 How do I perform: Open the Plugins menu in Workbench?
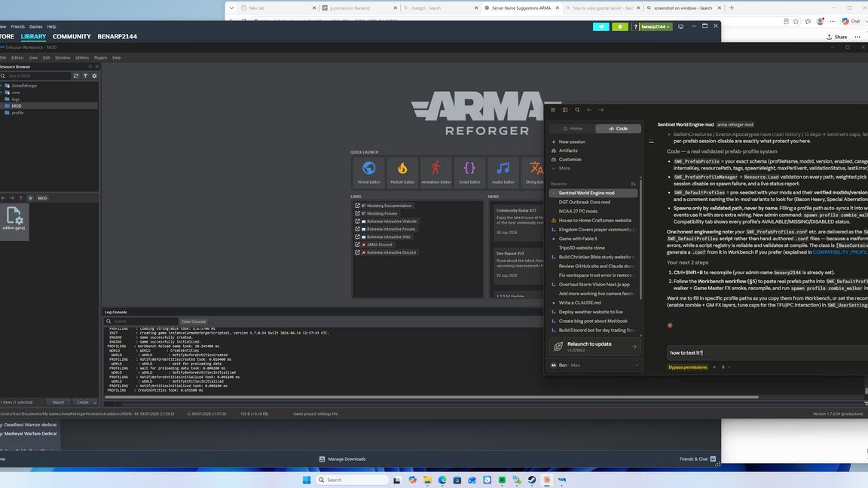100,57
